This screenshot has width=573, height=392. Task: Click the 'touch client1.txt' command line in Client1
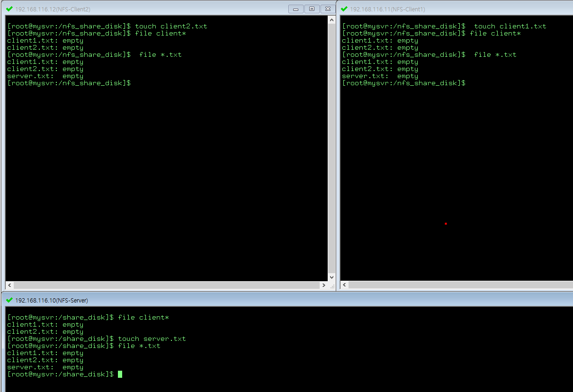coord(444,26)
